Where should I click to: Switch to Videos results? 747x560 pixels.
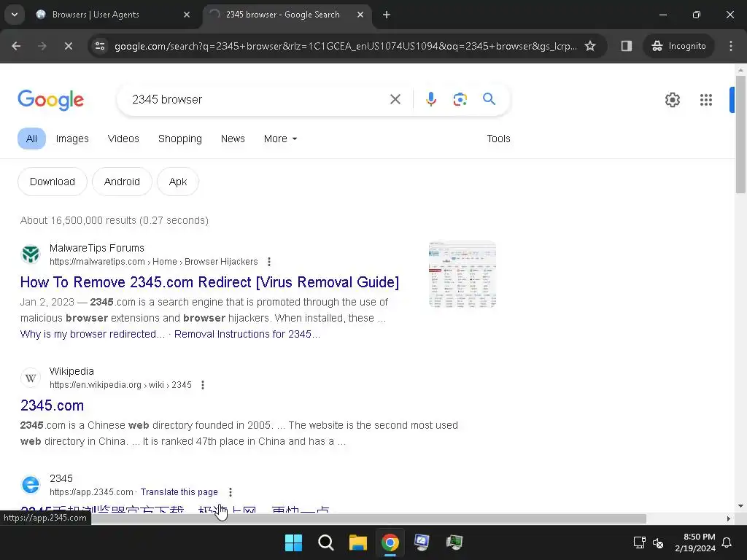tap(123, 139)
